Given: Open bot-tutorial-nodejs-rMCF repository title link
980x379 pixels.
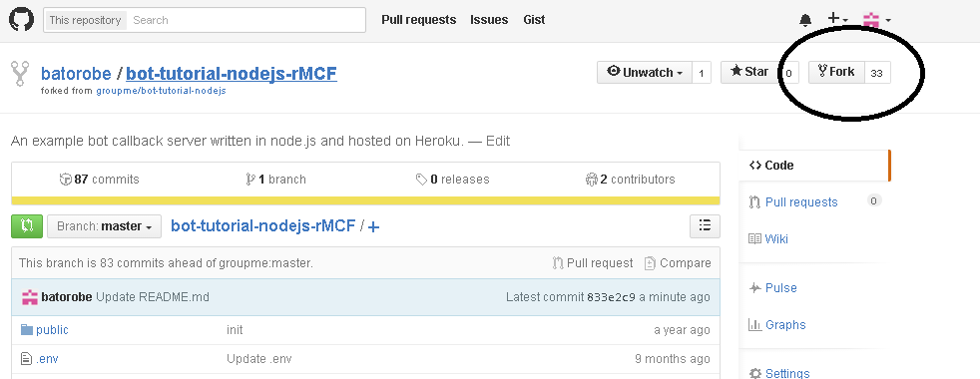Looking at the screenshot, I should 232,74.
